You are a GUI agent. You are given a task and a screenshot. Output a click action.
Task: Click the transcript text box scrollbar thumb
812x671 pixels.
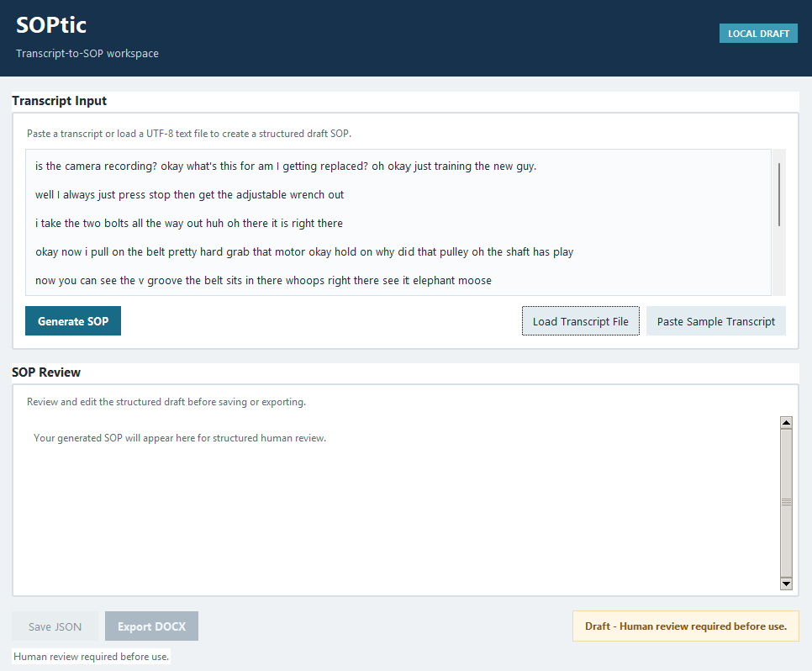(779, 194)
